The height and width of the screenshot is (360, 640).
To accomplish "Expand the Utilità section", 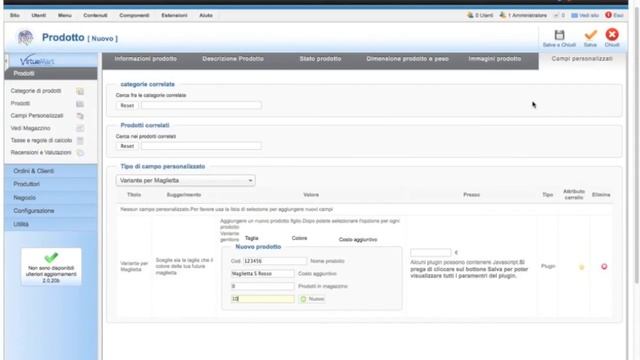I will click(51, 224).
